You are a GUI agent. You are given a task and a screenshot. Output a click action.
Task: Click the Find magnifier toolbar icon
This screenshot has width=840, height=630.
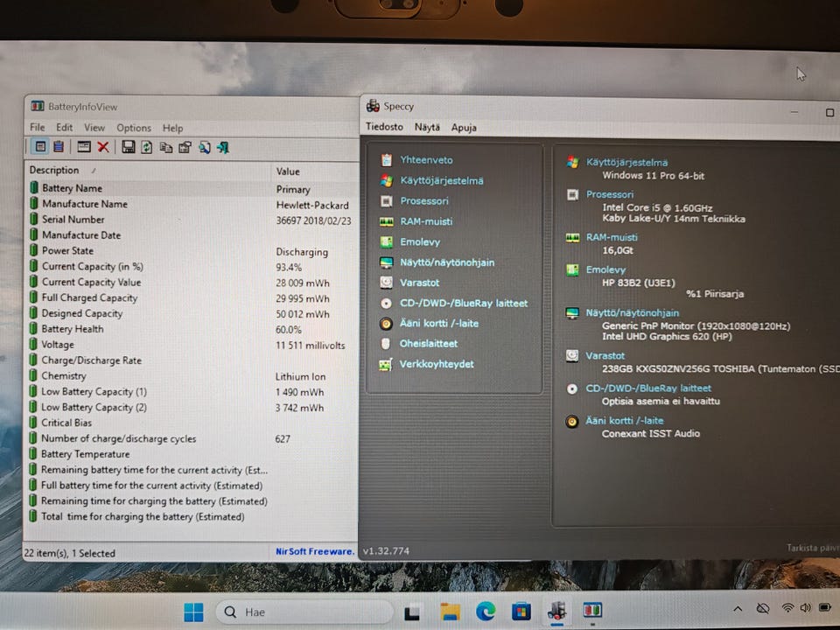pos(205,147)
